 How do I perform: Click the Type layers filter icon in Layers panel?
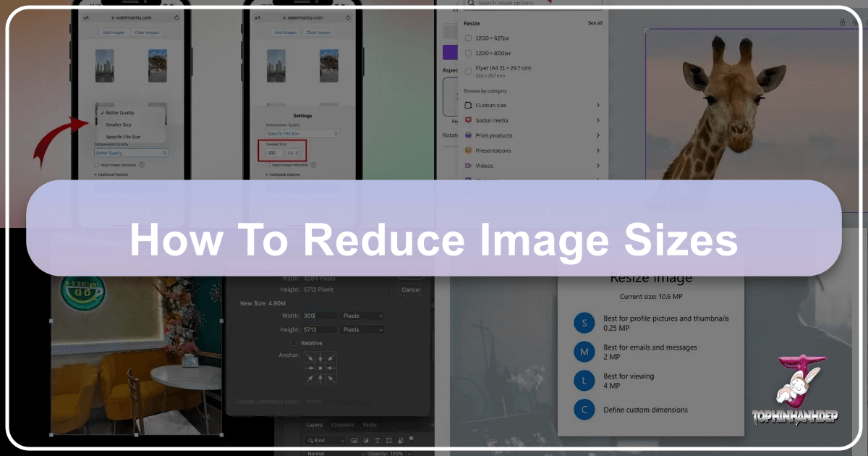point(378,440)
